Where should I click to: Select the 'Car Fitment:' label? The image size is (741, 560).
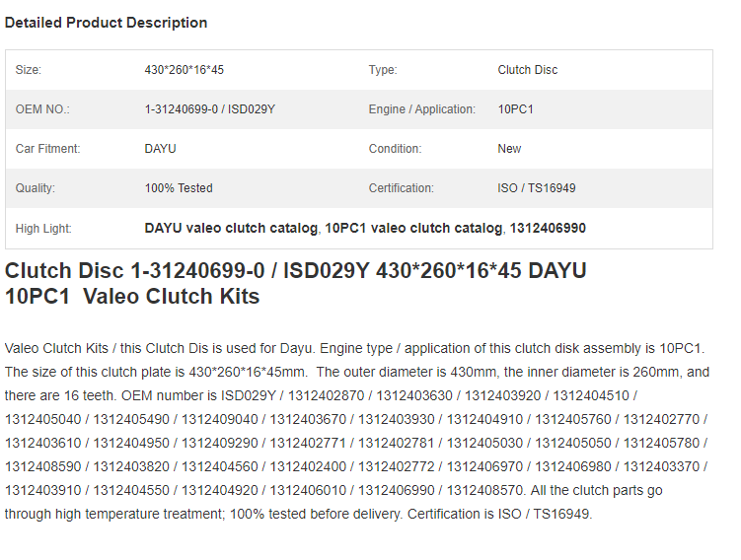pyautogui.click(x=47, y=149)
